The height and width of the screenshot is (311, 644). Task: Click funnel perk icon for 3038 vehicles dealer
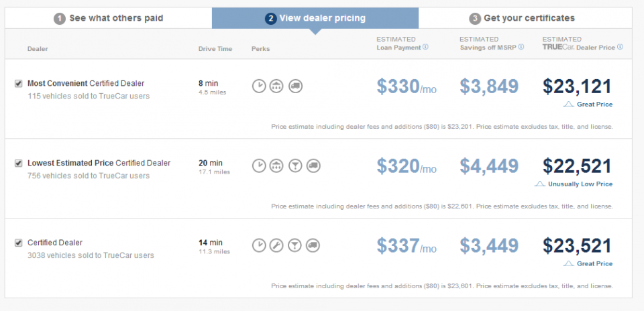[x=295, y=245]
